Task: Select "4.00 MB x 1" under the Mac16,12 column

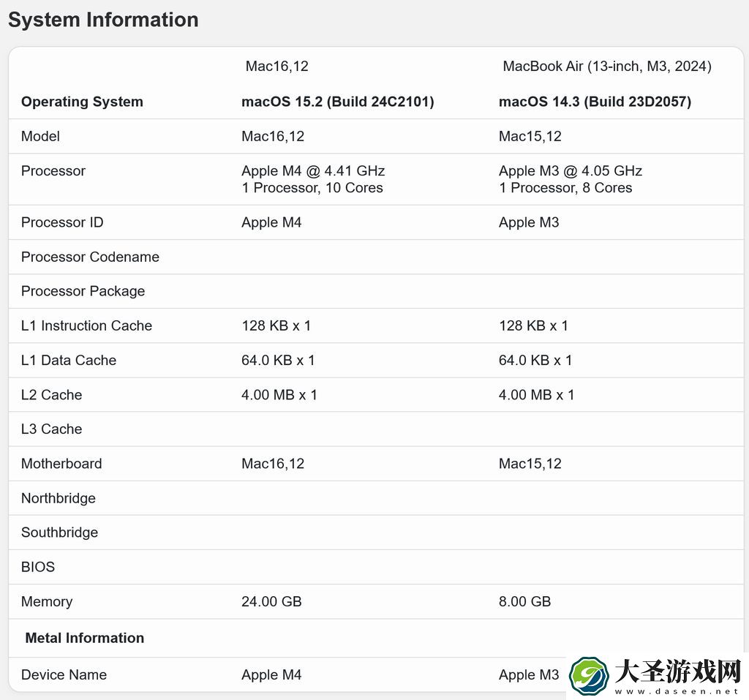Action: coord(279,395)
